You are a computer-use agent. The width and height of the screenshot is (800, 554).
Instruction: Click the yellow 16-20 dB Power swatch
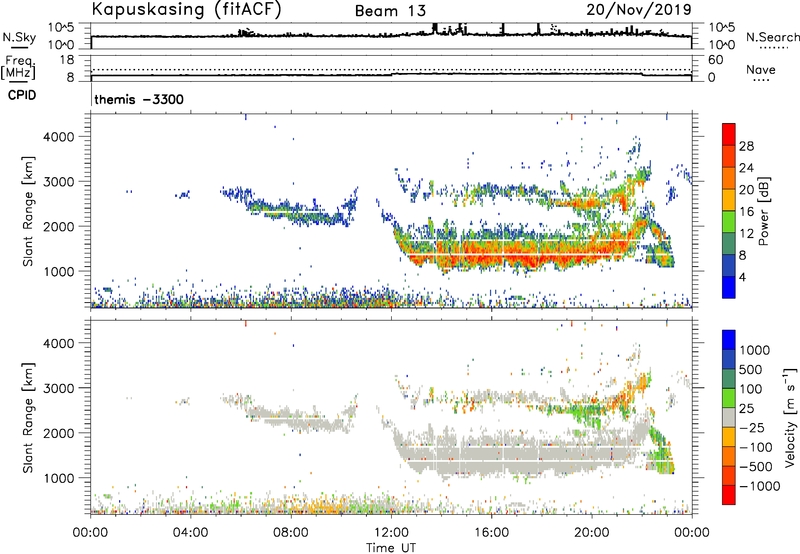729,199
